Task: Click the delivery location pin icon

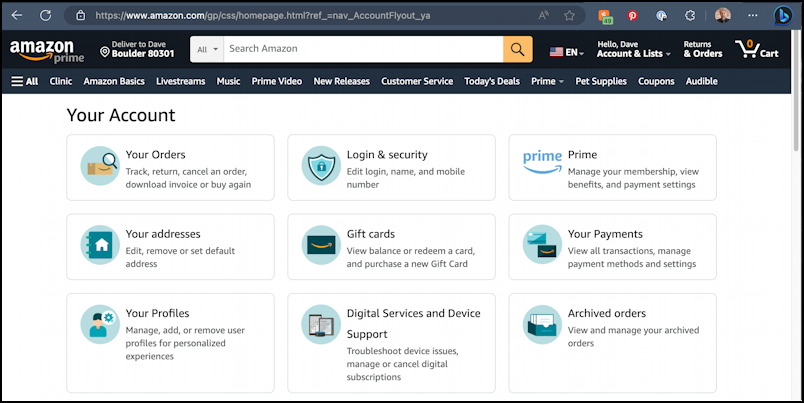Action: point(105,52)
